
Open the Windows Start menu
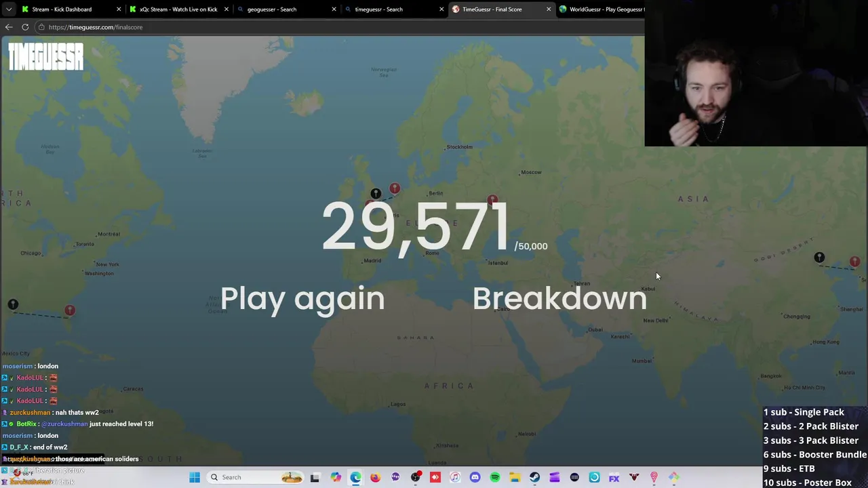click(x=195, y=477)
